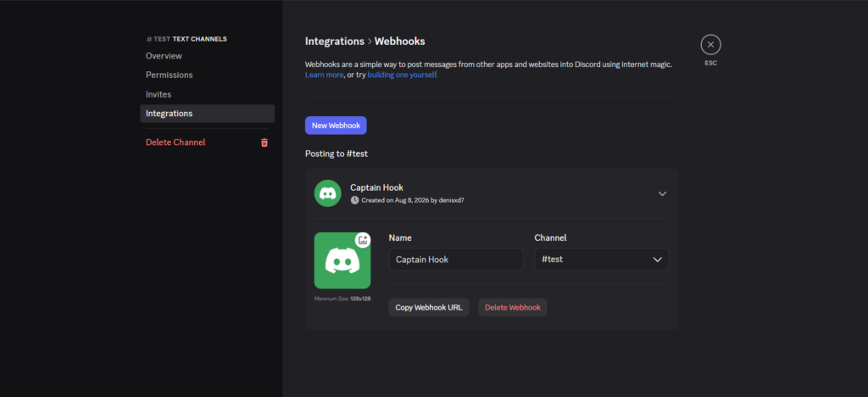868x397 pixels.
Task: Click the small Captain Hook round avatar
Action: (x=328, y=193)
